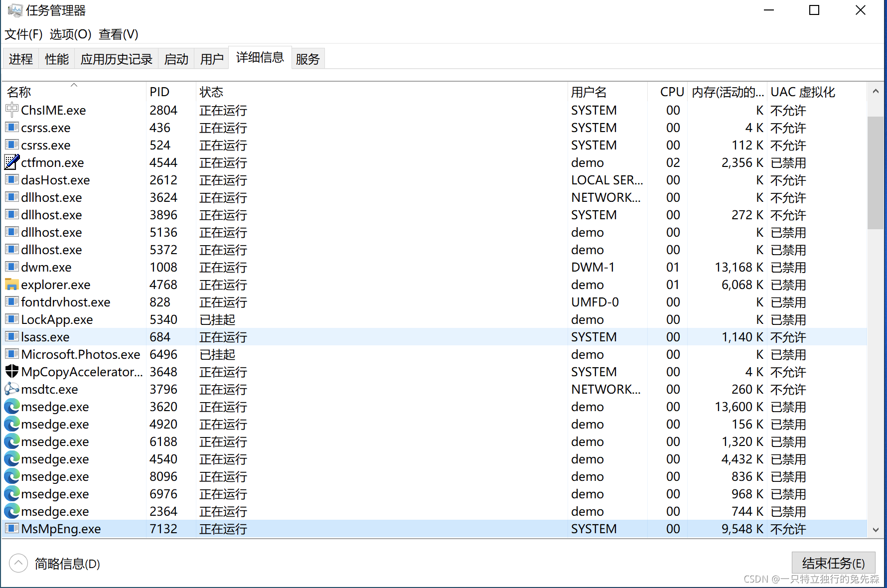
Task: Sort by the 名称 column header
Action: [74, 92]
